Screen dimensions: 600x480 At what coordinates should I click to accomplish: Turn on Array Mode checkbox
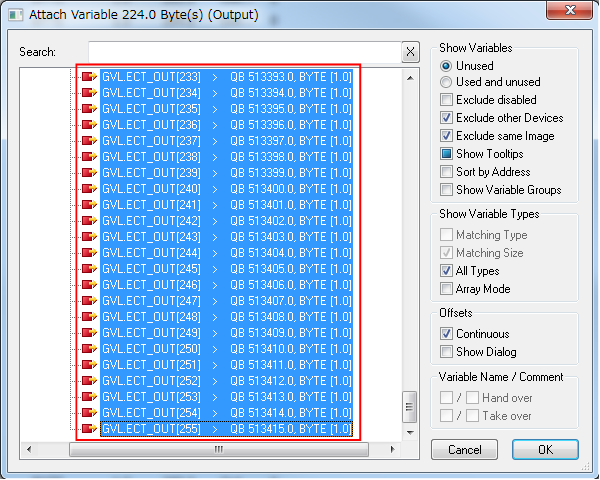coord(447,289)
